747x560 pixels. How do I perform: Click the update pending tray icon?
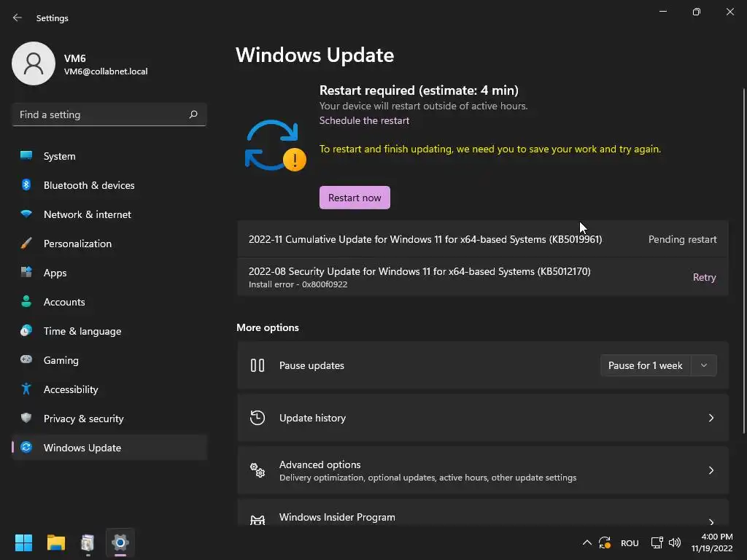(x=605, y=542)
